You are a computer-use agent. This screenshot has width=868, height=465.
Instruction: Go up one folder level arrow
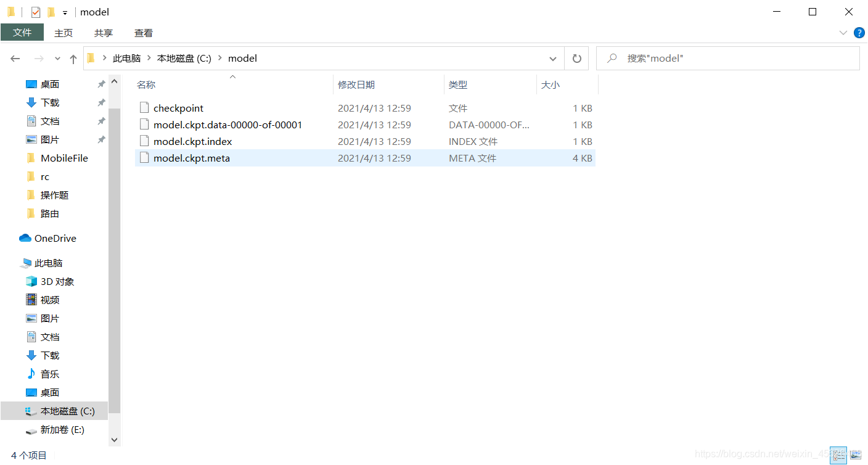[73, 59]
